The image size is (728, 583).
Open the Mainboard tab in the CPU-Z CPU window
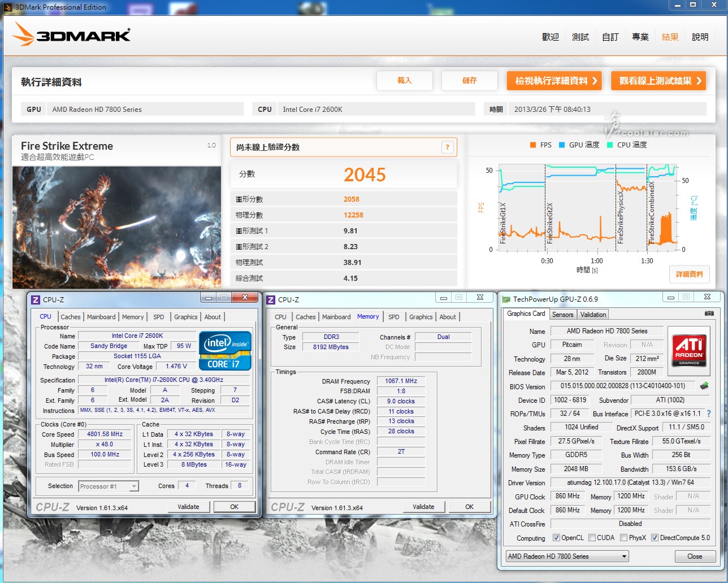(x=101, y=317)
